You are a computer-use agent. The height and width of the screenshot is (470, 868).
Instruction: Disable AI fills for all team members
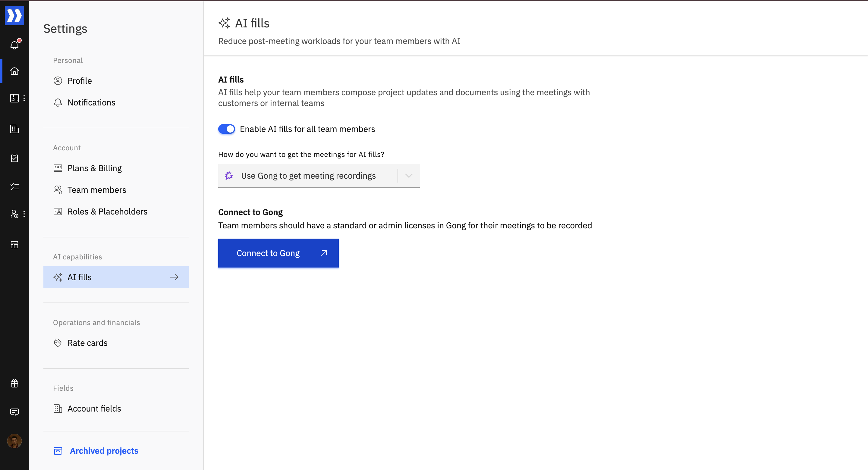[226, 129]
